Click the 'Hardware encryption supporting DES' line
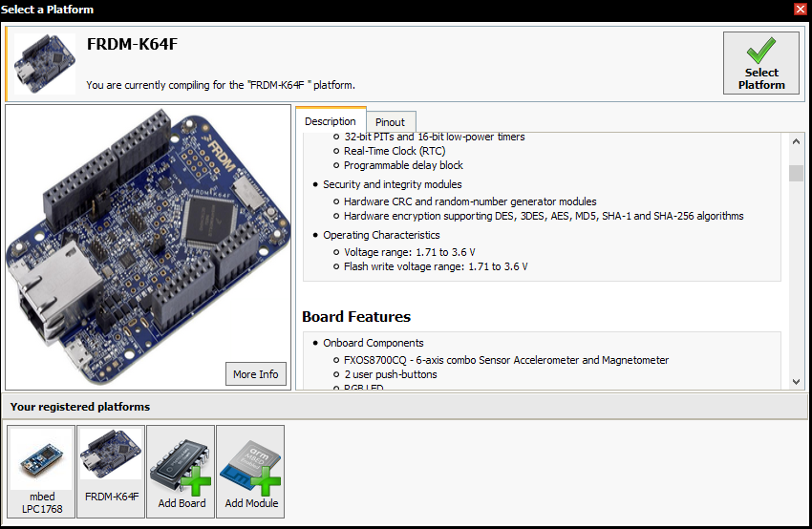The width and height of the screenshot is (812, 529). [x=544, y=217]
